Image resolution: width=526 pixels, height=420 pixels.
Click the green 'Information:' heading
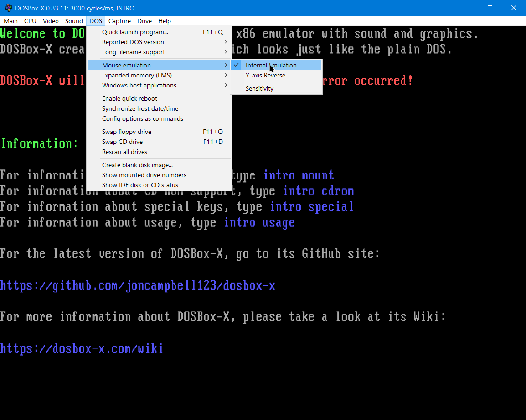point(39,144)
